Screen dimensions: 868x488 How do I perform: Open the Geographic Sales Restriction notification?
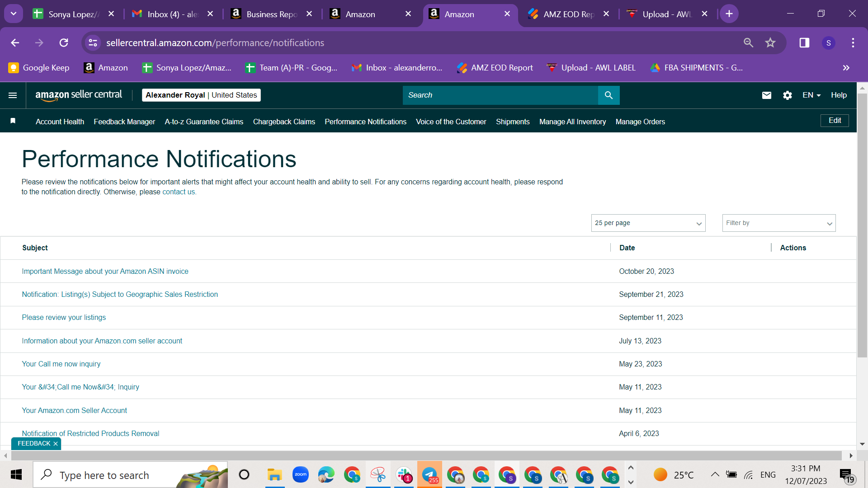coord(120,295)
